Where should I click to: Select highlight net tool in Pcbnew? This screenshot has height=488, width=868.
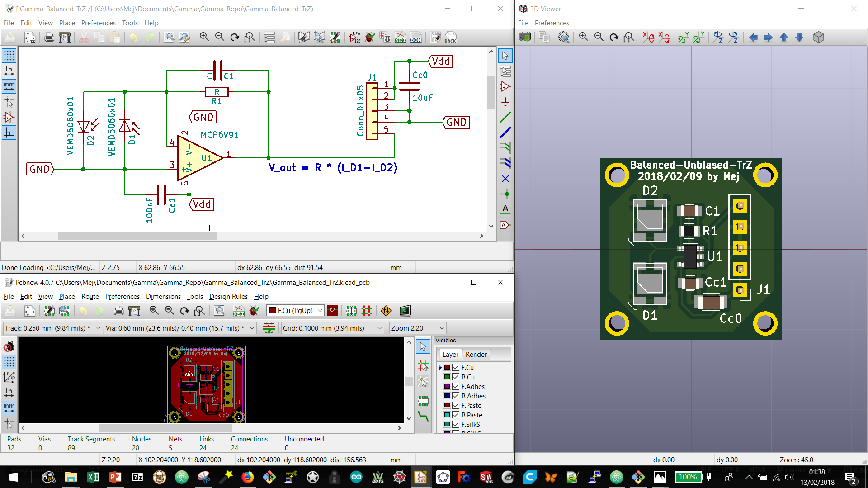pyautogui.click(x=423, y=366)
